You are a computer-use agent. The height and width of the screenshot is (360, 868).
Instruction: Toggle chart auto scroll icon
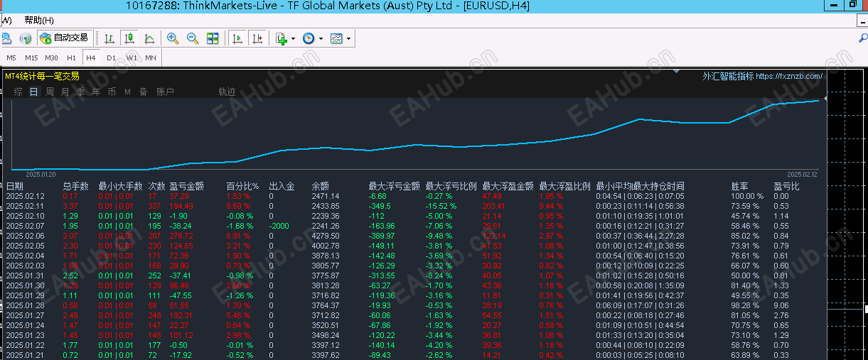(237, 38)
